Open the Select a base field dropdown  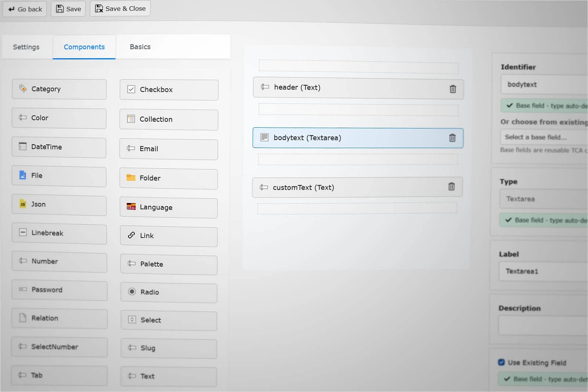tap(543, 137)
